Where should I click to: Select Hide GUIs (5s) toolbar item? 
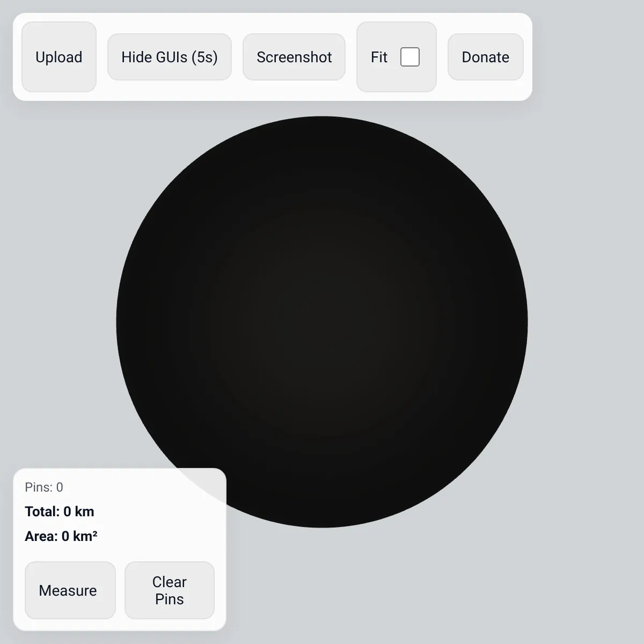click(x=170, y=57)
